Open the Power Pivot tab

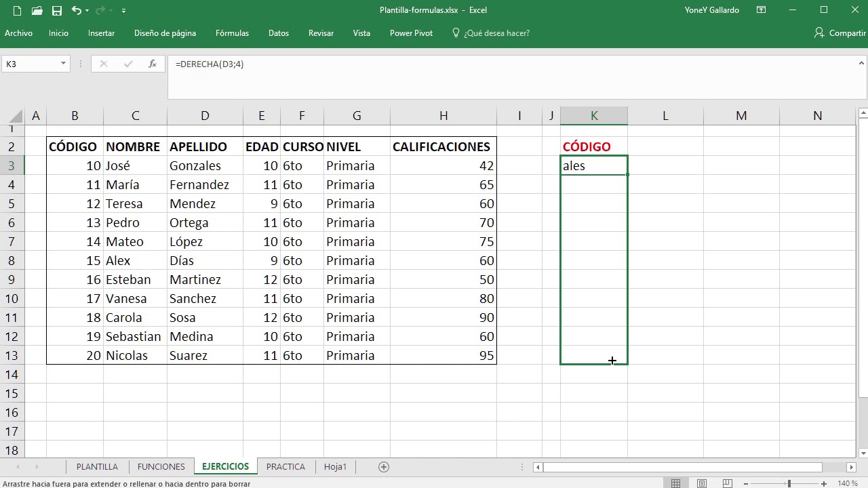tap(411, 33)
